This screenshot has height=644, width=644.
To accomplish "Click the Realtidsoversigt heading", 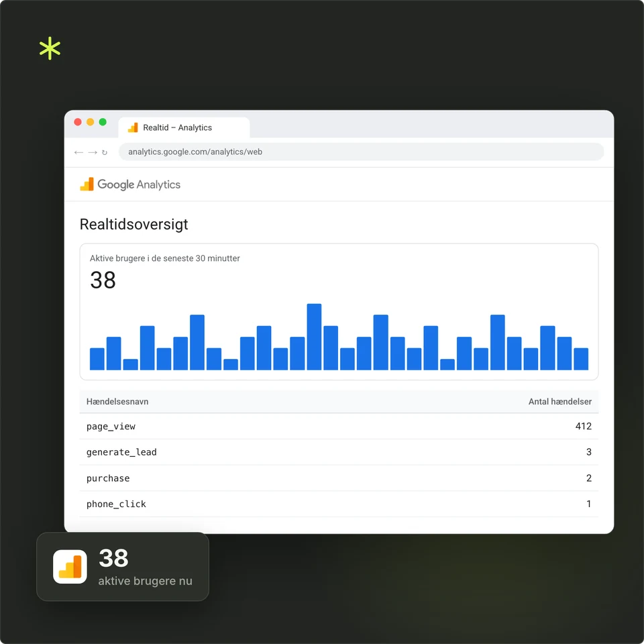I will [x=133, y=224].
